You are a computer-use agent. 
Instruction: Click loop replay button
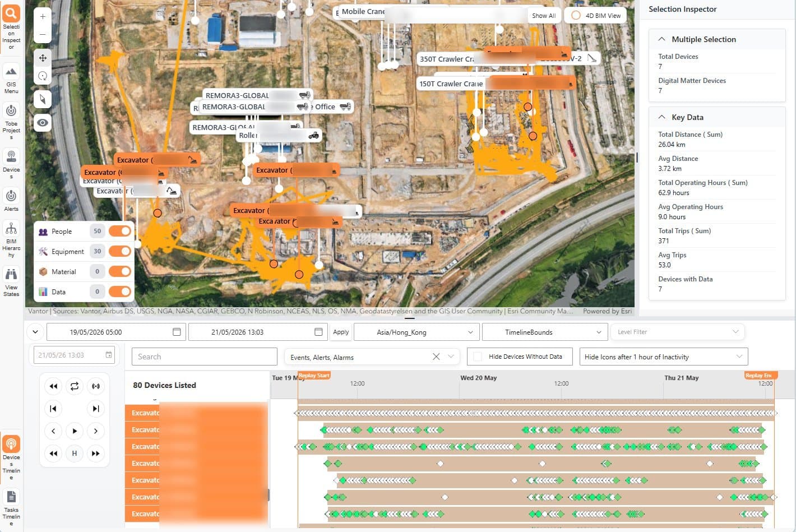point(75,386)
